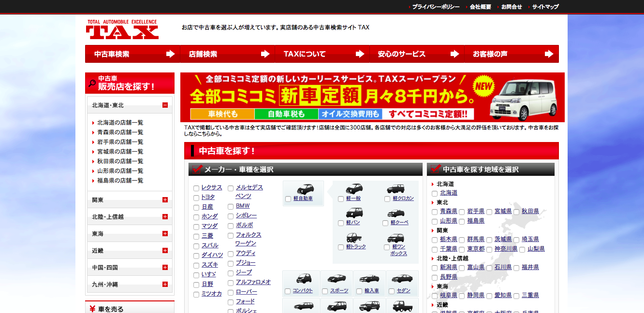
Task: Open 宮城県の店舗一覧
Action: point(120,152)
